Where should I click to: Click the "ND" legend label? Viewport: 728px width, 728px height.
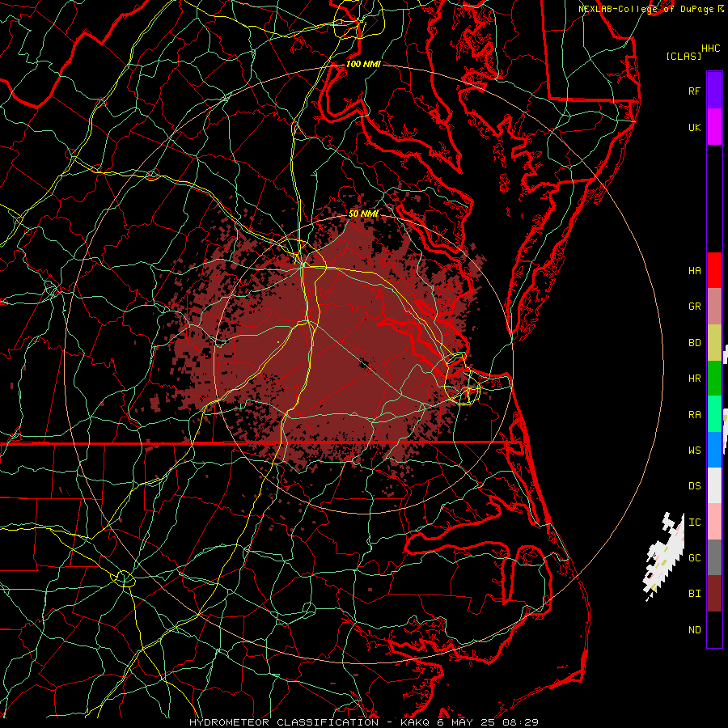click(695, 630)
